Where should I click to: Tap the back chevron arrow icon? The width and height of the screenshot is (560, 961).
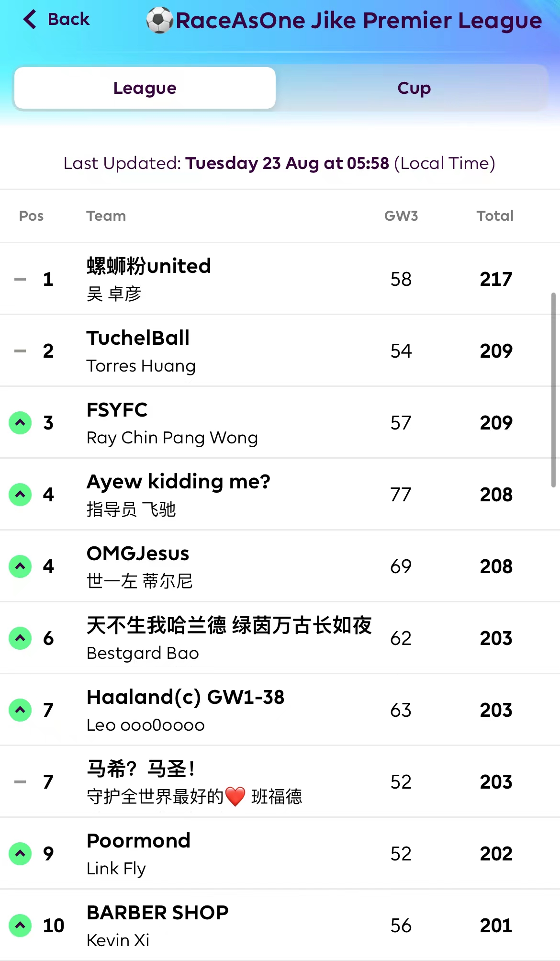click(30, 20)
